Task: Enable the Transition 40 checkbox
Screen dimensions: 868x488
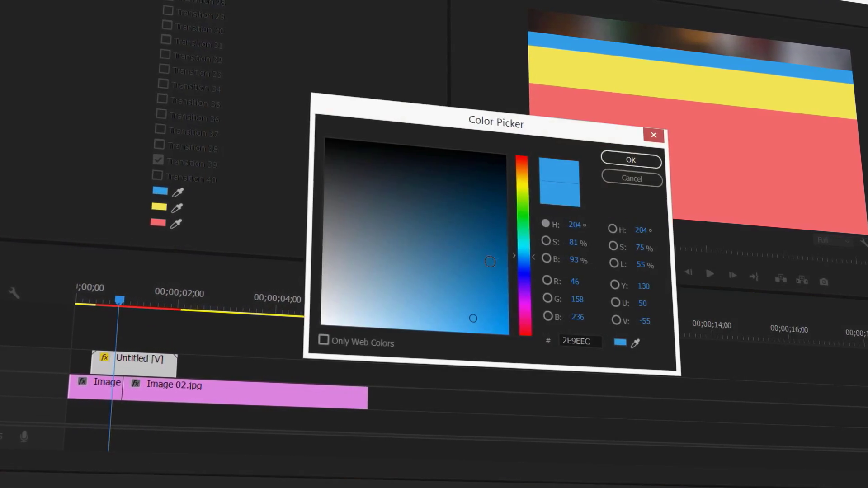Action: click(157, 175)
